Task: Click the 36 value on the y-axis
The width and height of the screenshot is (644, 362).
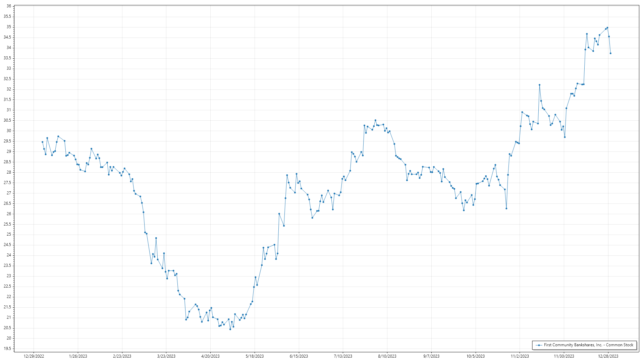Action: pyautogui.click(x=9, y=6)
